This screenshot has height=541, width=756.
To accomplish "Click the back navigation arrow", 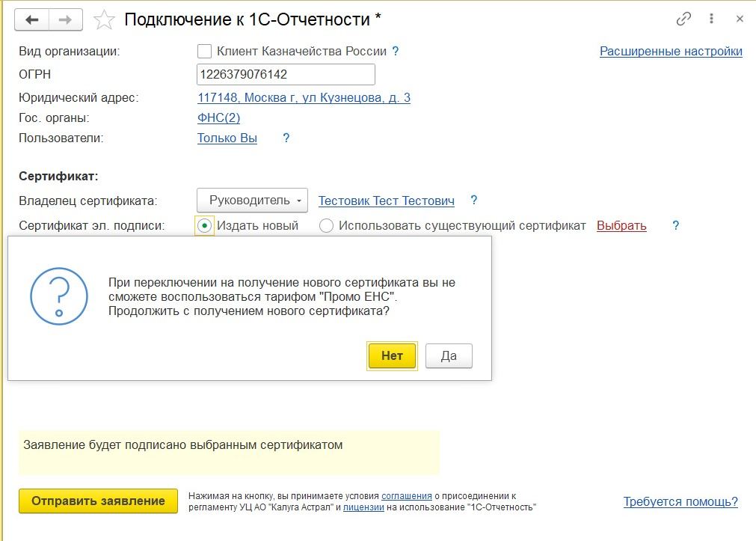I will [x=32, y=20].
